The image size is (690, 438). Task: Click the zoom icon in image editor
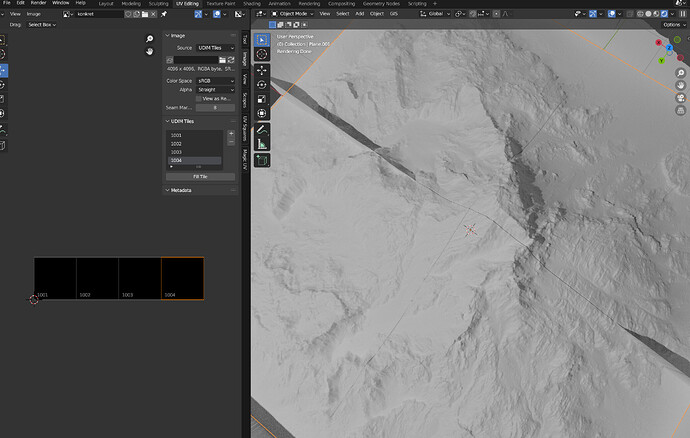[150, 39]
